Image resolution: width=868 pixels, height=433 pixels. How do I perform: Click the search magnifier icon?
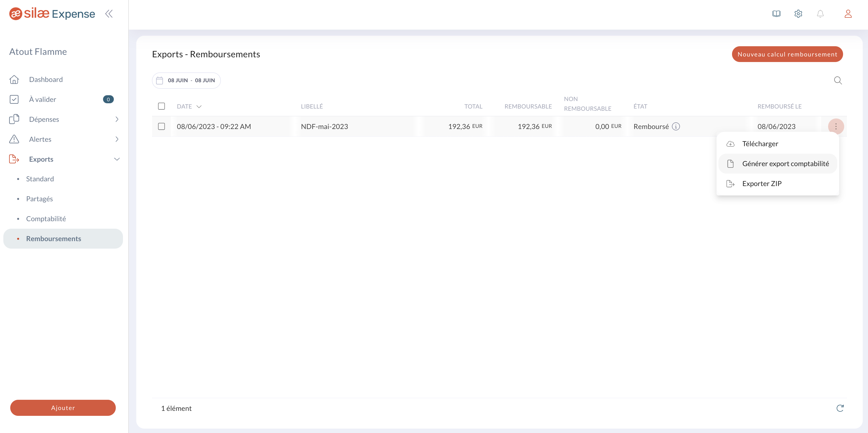tap(838, 81)
